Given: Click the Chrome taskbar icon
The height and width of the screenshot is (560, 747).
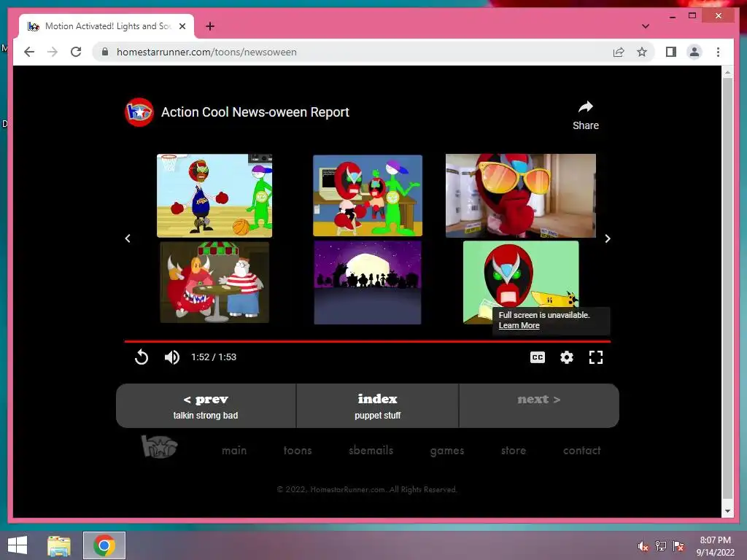Looking at the screenshot, I should 104,545.
